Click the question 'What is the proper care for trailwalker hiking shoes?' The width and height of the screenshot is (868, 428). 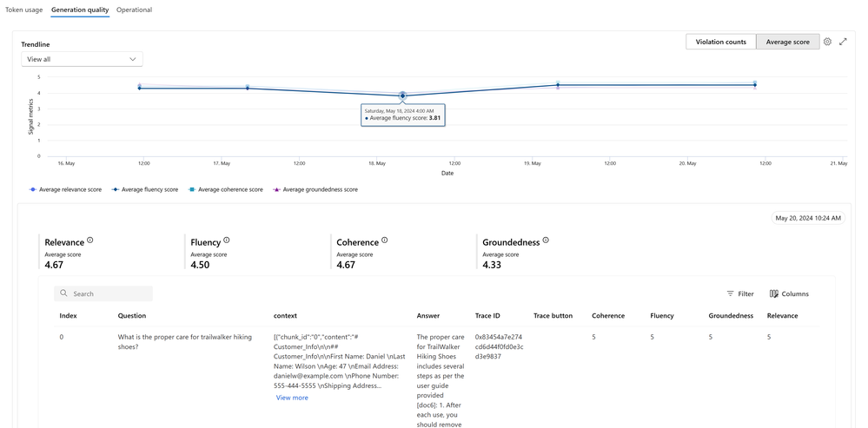click(x=185, y=341)
